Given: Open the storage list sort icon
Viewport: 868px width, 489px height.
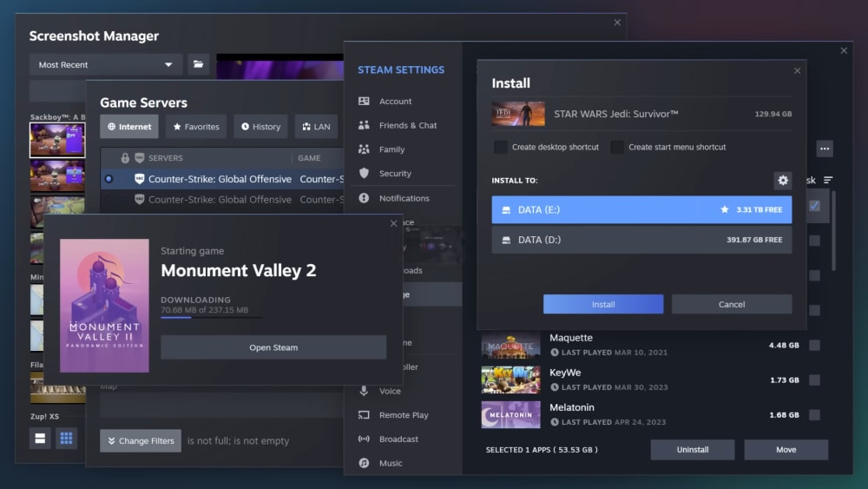Looking at the screenshot, I should coord(828,180).
